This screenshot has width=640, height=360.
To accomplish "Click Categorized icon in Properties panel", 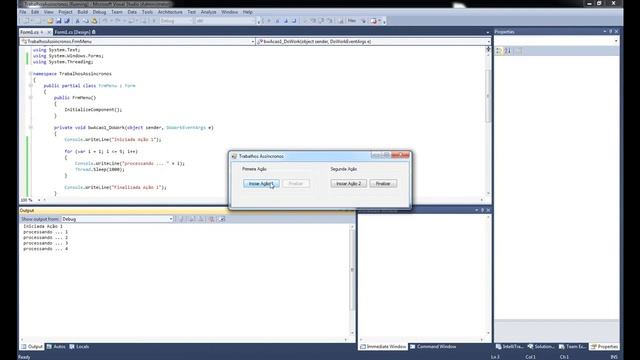I will pos(499,51).
